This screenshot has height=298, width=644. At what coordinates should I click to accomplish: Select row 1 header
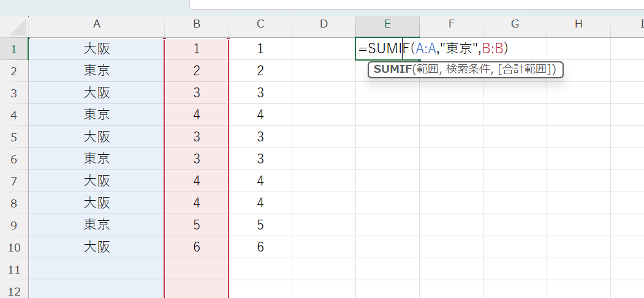coord(13,49)
